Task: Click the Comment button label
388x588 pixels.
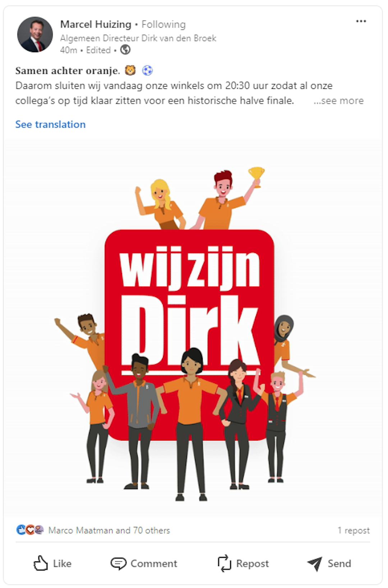Action: pos(154,564)
